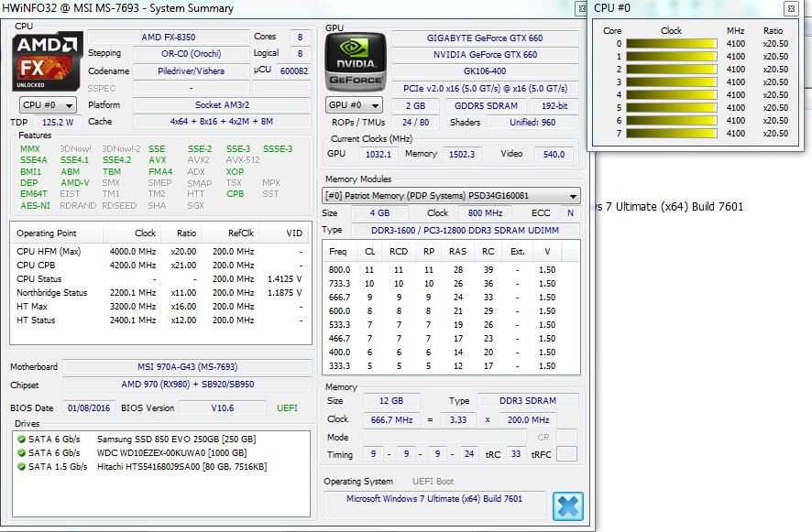
Task: Close the CPU #0 clock window
Action: tap(791, 8)
